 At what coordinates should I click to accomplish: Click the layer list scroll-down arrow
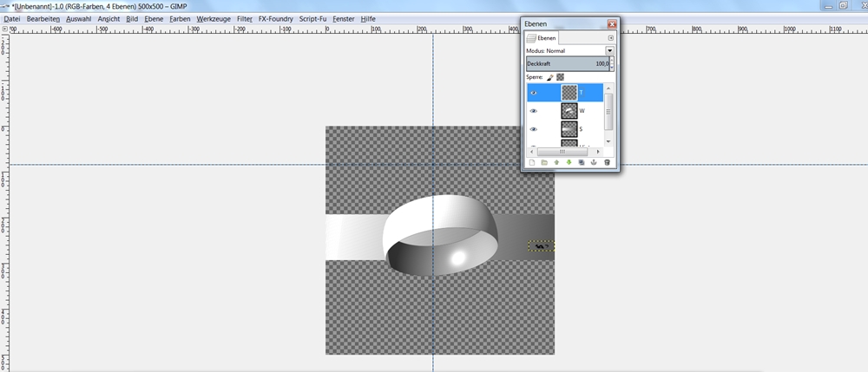608,141
